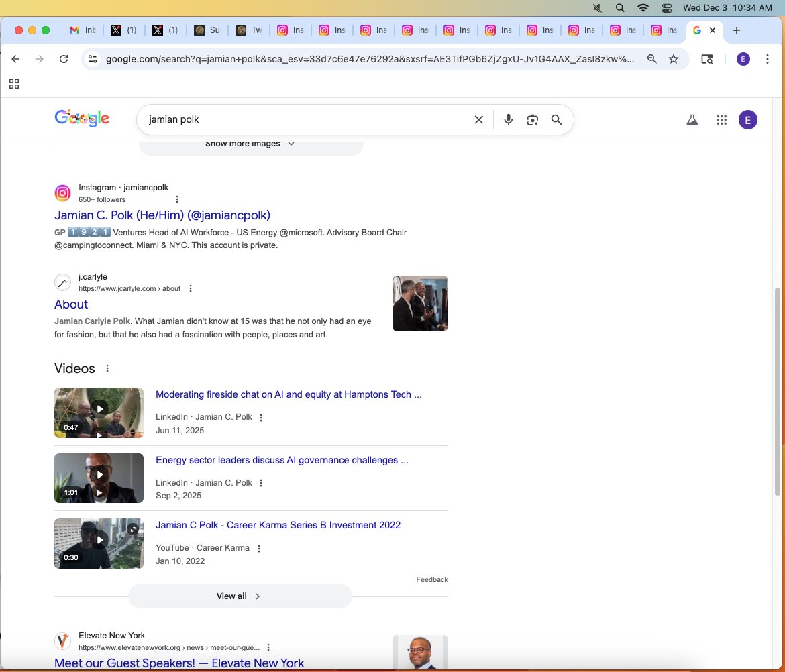Open Career Karma Series B video link
785x672 pixels.
(x=278, y=525)
